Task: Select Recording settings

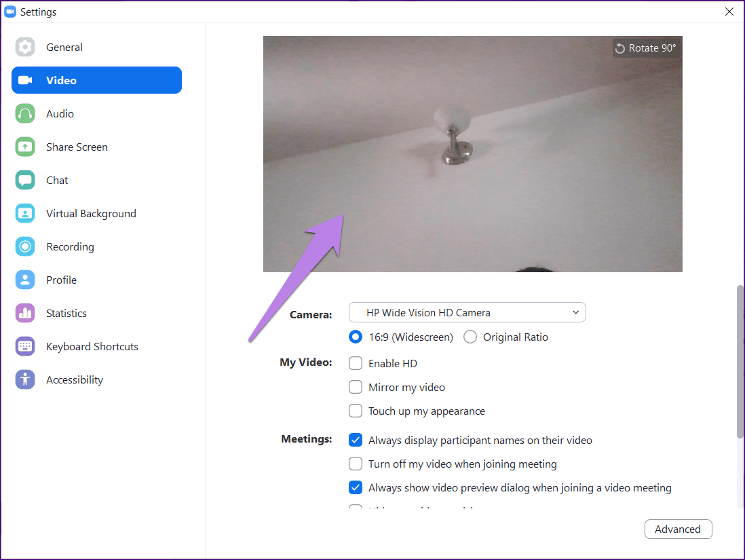Action: point(71,246)
